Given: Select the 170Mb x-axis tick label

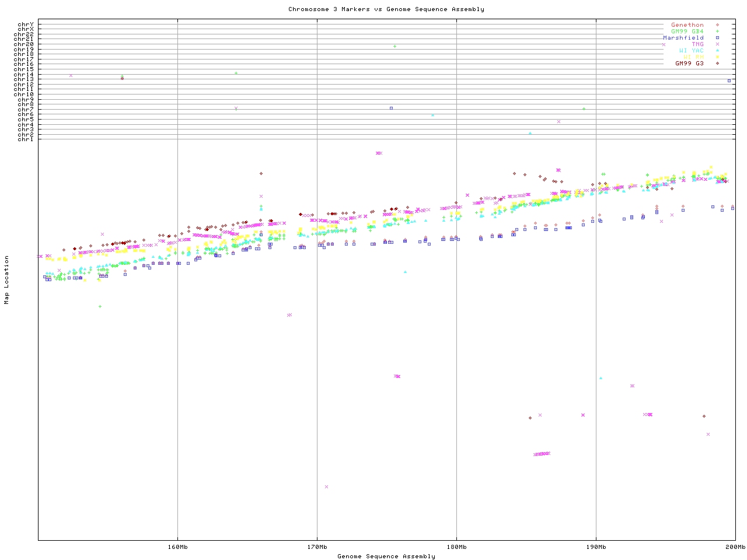Looking at the screenshot, I should (317, 547).
